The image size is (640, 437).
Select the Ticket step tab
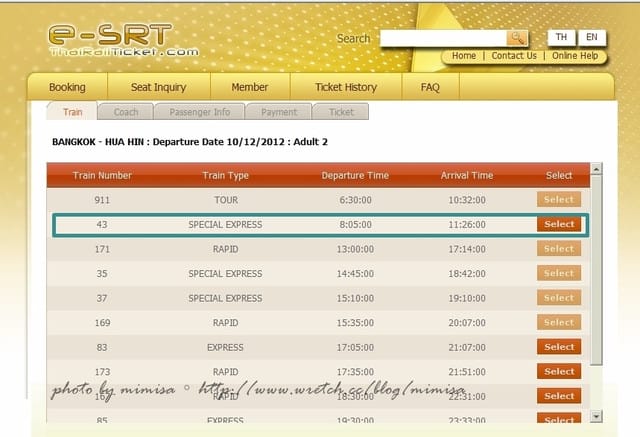(341, 112)
